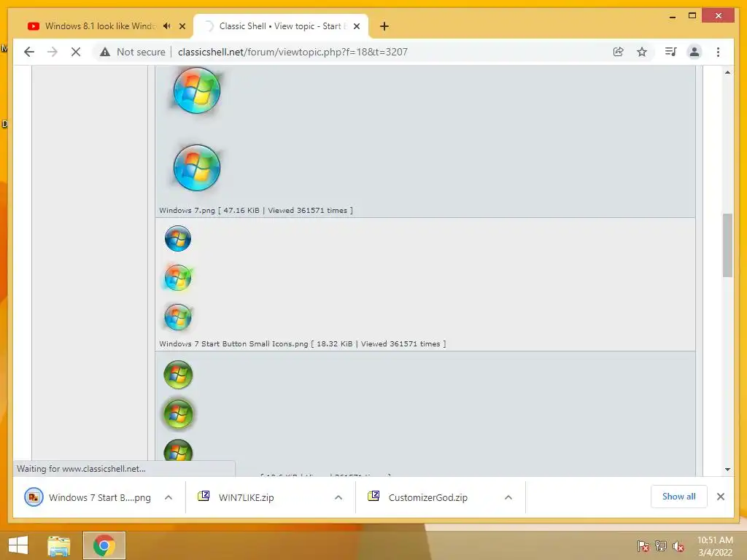This screenshot has width=747, height=560.
Task: Click the network tray icon
Action: pyautogui.click(x=661, y=546)
